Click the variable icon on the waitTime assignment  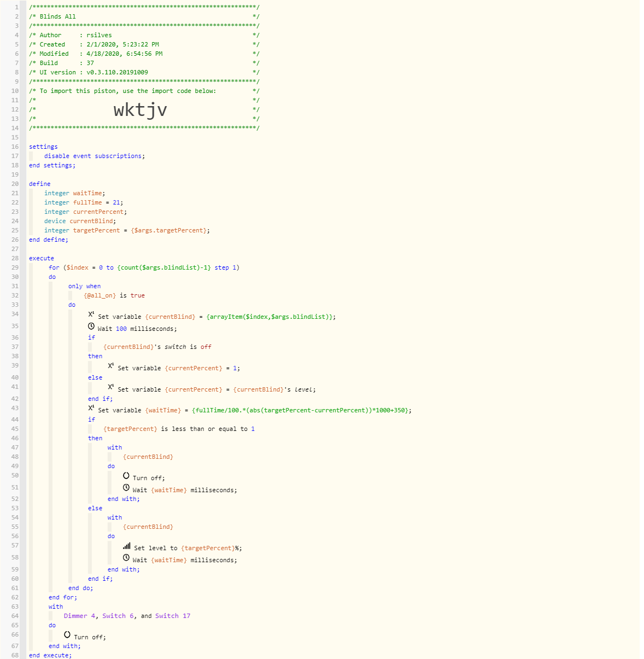pos(91,408)
